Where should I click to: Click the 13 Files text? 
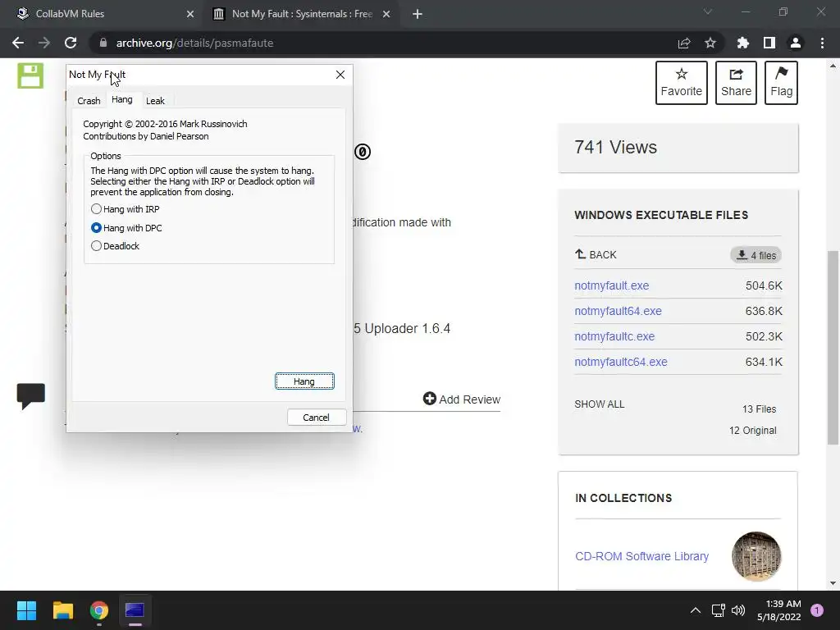point(759,409)
